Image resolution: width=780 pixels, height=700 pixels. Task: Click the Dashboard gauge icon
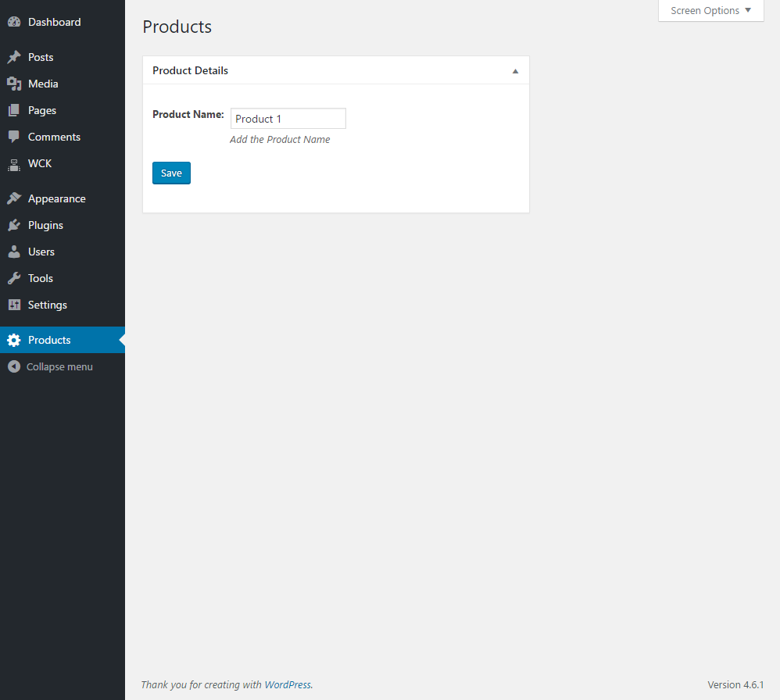(14, 22)
